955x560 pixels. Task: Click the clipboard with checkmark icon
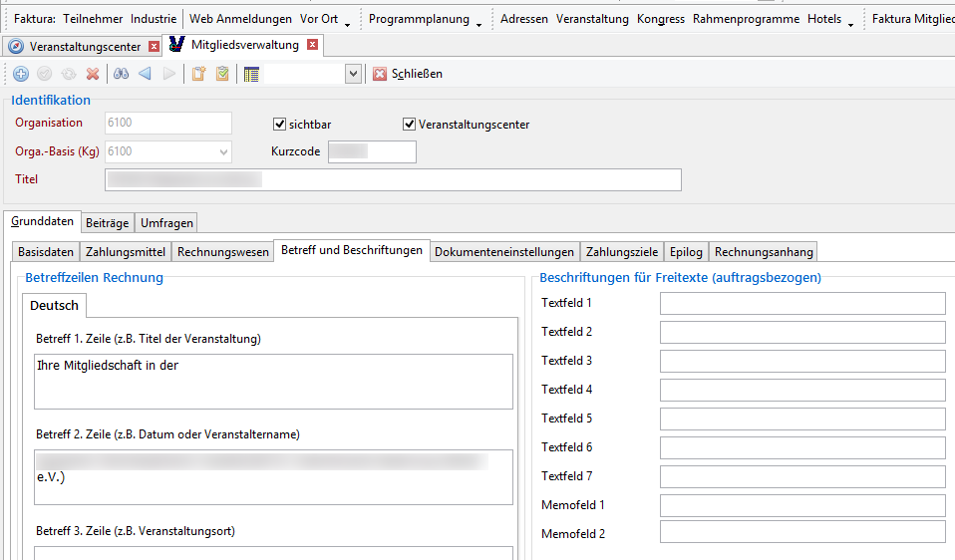click(221, 74)
